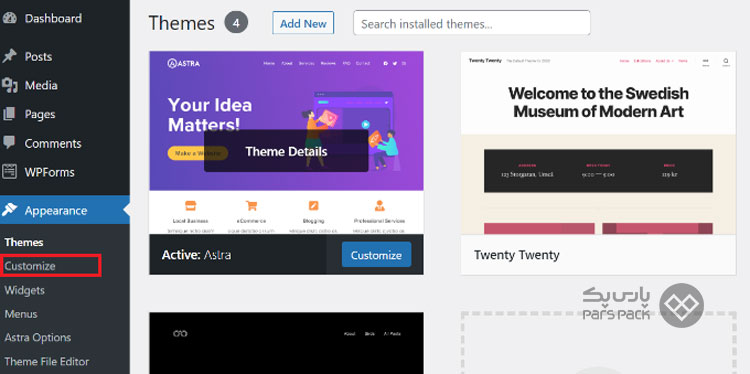Go to Media section

pyautogui.click(x=41, y=86)
